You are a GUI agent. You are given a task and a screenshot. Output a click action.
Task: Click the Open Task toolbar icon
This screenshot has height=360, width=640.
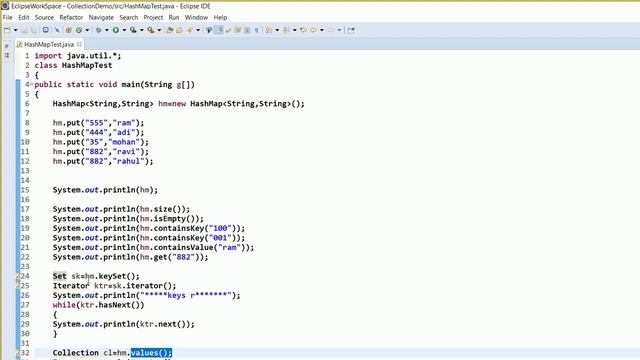[179, 30]
